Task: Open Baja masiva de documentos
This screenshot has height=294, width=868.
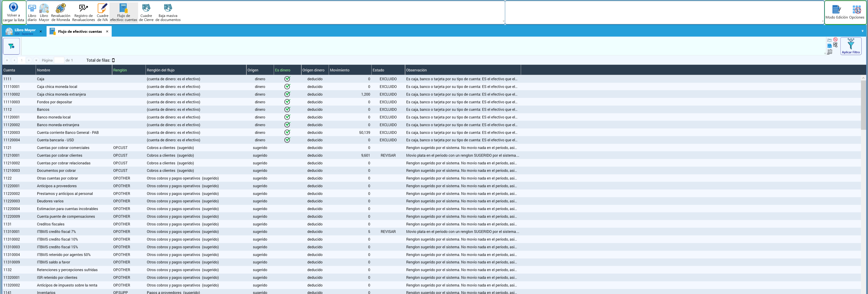Action: pos(168,12)
